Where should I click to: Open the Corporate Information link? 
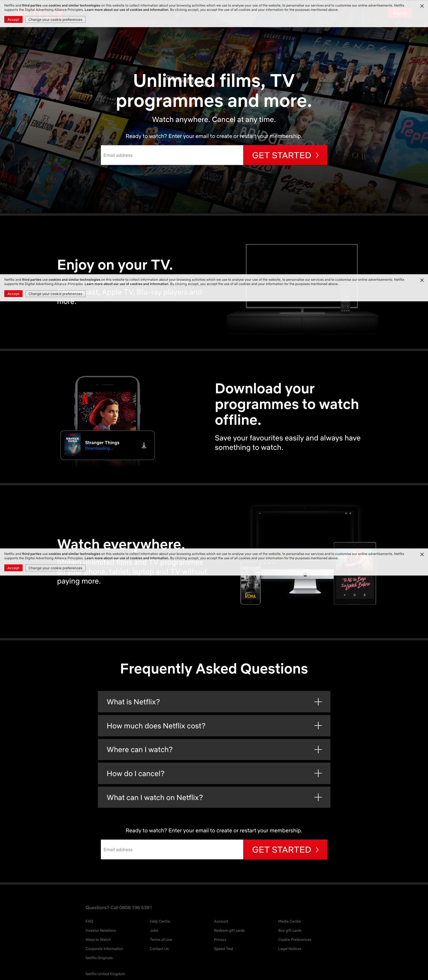(x=104, y=949)
